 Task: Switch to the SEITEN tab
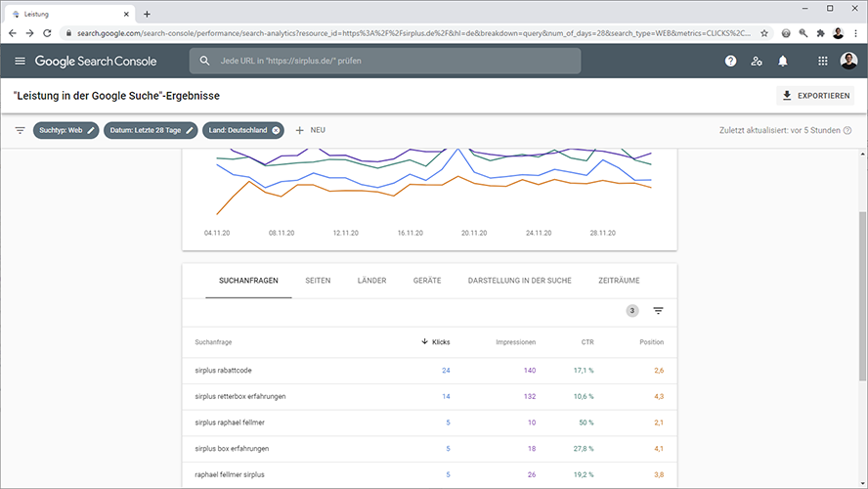(x=318, y=281)
